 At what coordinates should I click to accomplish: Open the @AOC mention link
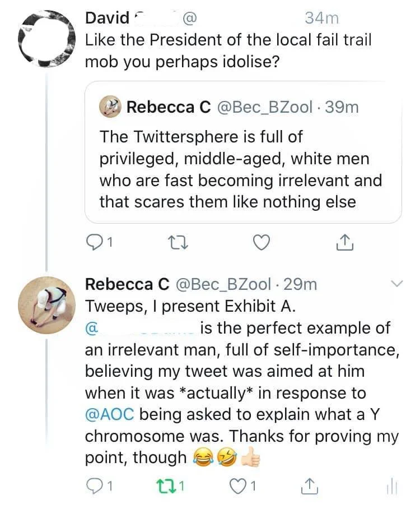(109, 414)
